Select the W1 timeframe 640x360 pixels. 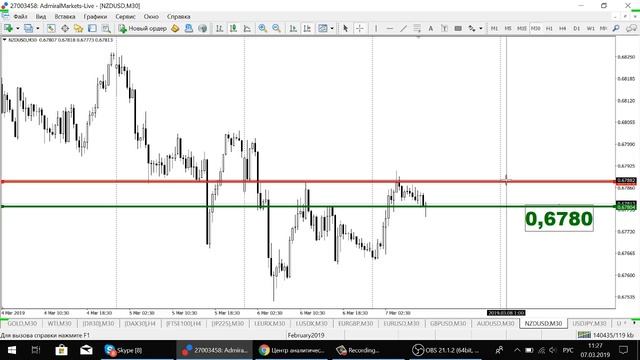[x=590, y=28]
